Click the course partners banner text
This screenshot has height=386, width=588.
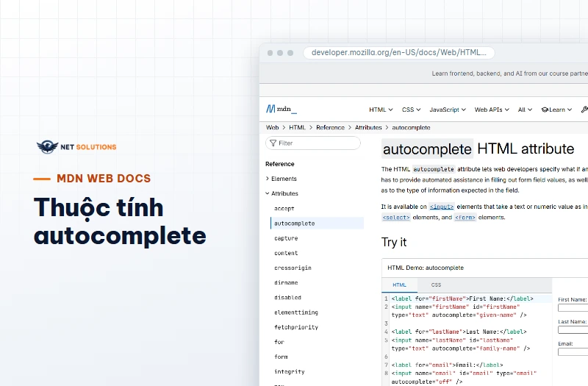(509, 74)
